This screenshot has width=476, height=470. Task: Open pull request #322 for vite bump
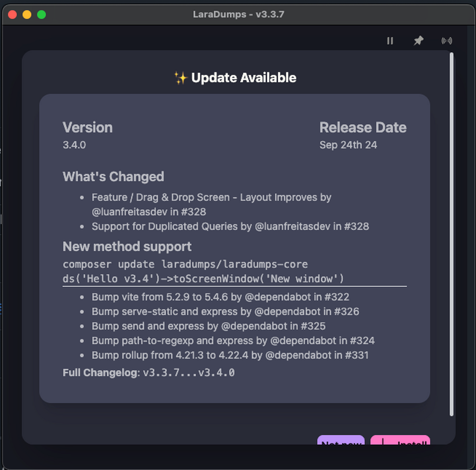pyautogui.click(x=337, y=297)
